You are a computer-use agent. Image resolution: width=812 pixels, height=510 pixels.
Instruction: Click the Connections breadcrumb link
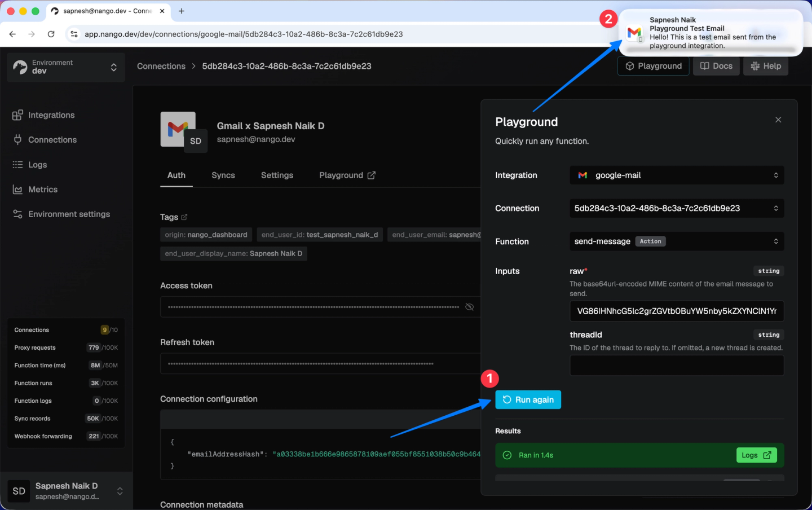[x=161, y=66]
